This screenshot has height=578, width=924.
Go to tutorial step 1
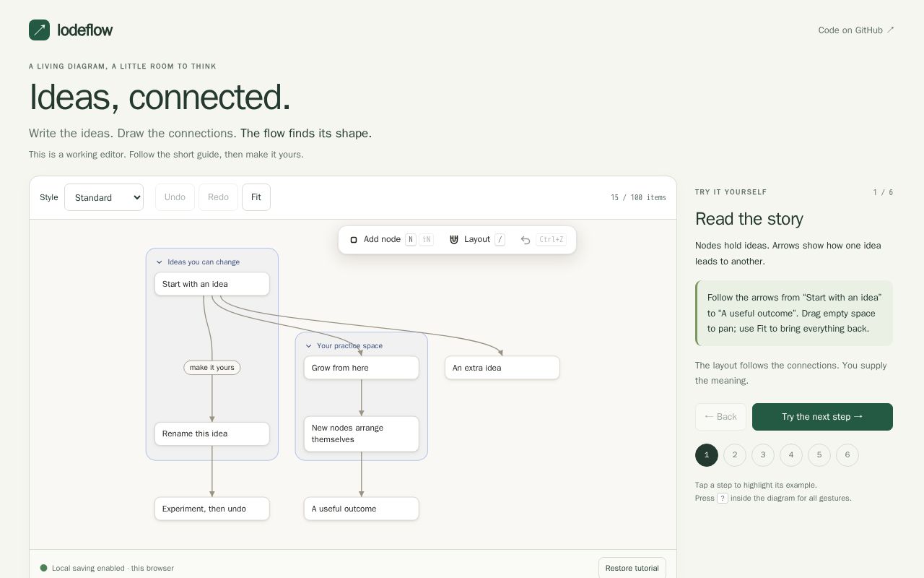[x=707, y=455]
